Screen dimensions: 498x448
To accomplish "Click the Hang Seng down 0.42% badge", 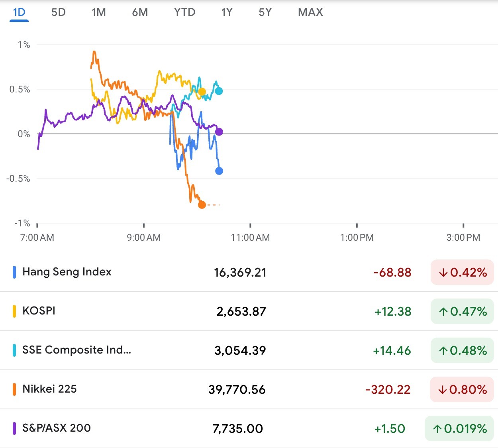I will click(x=462, y=272).
